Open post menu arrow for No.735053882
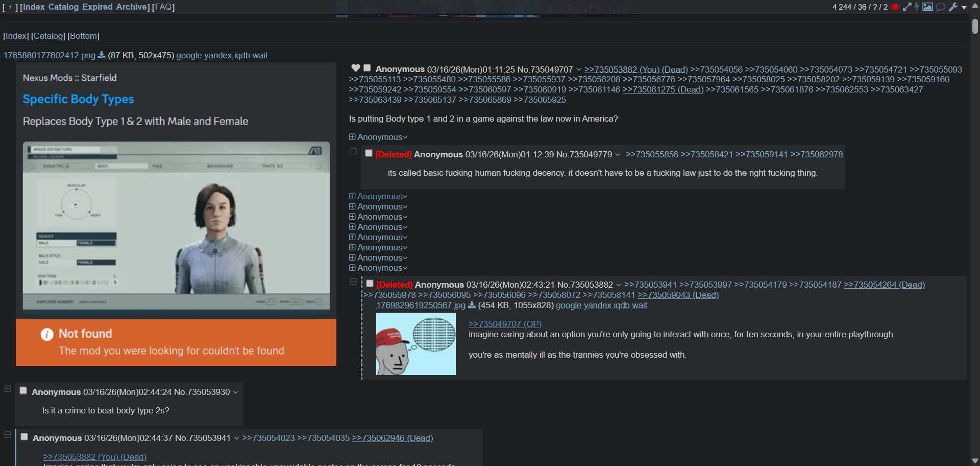Screen dimensions: 980x466 (619, 285)
